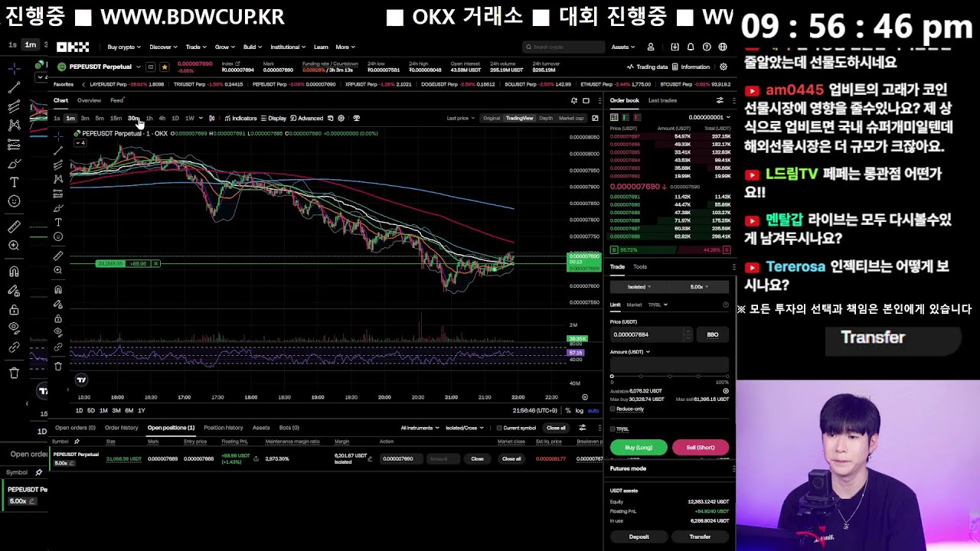Open chart settings gear in toolbar
This screenshot has width=980, height=551.
pos(341,118)
